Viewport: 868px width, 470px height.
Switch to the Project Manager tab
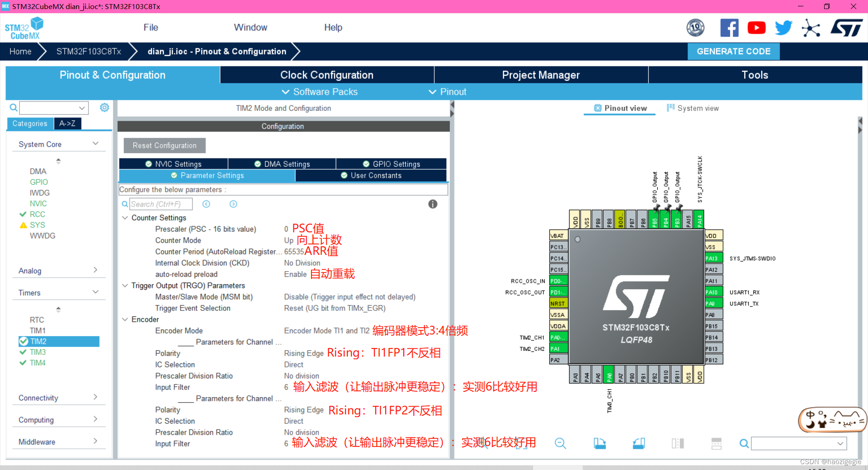(x=541, y=75)
